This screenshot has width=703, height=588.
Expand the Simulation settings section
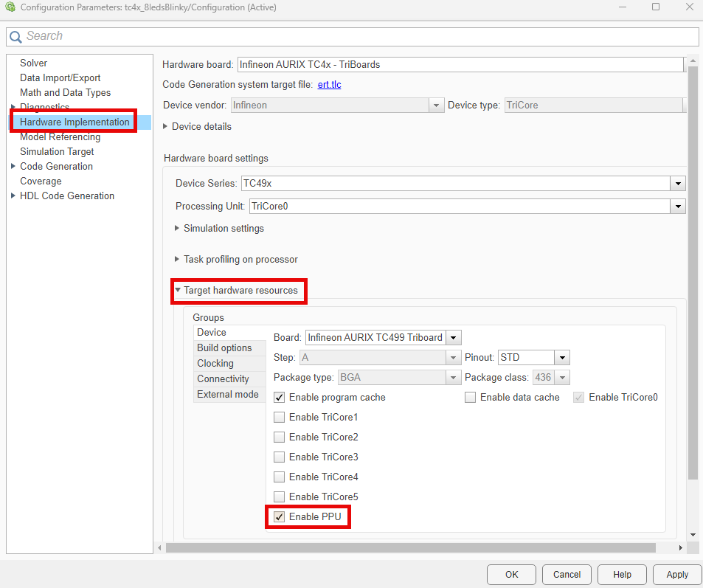click(177, 228)
